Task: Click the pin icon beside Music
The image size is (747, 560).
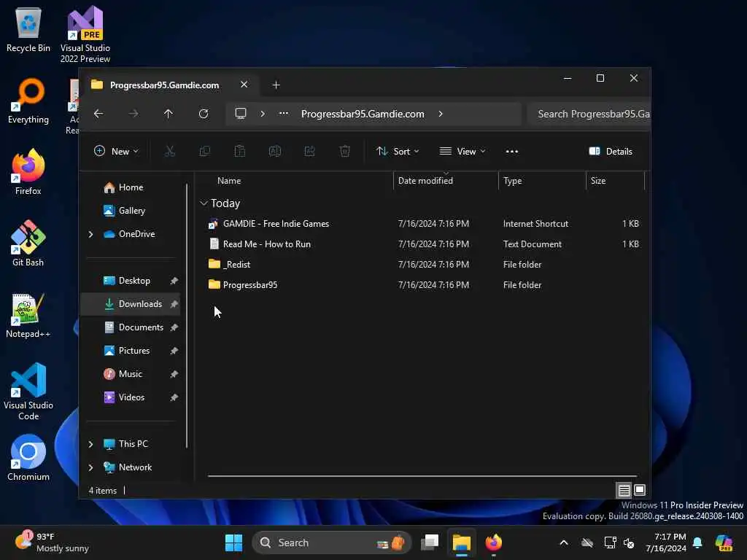Action: pos(174,375)
